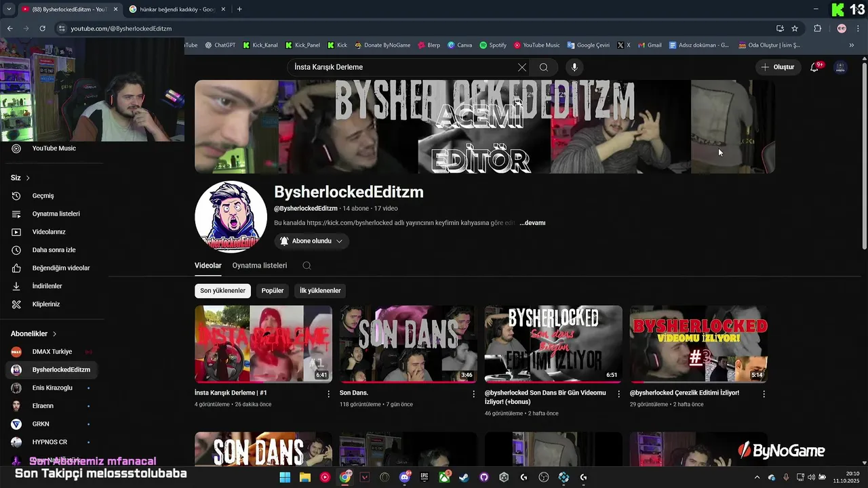This screenshot has height=488, width=868.
Task: Play Son Dans Bir Gün Videomu thumbnail
Action: coord(553,344)
